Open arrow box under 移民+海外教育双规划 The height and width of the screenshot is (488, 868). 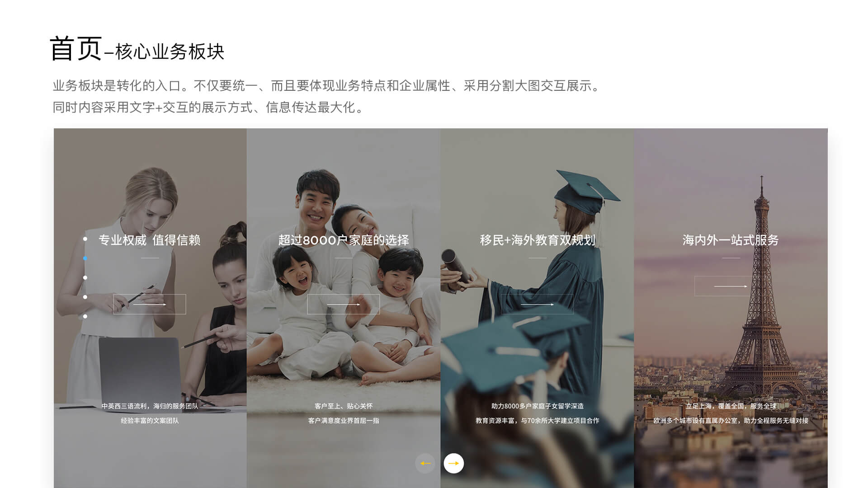point(537,304)
